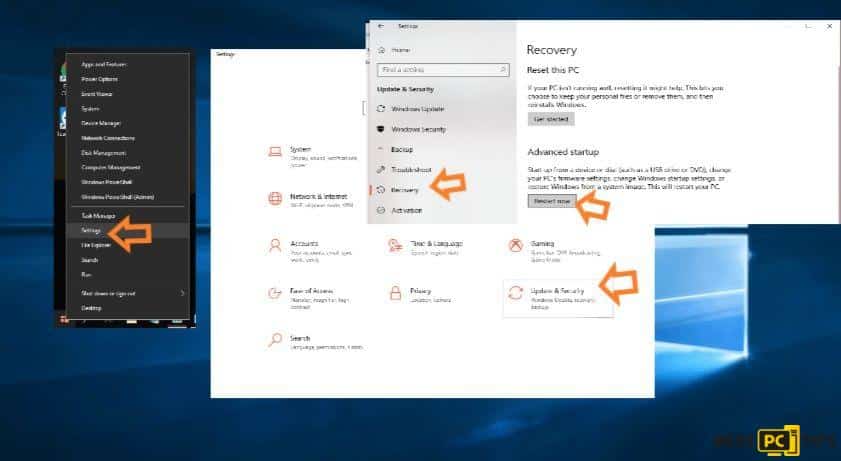Viewport: 841px width, 461px height.
Task: Open Gaming Xbox icon
Action: pos(515,246)
